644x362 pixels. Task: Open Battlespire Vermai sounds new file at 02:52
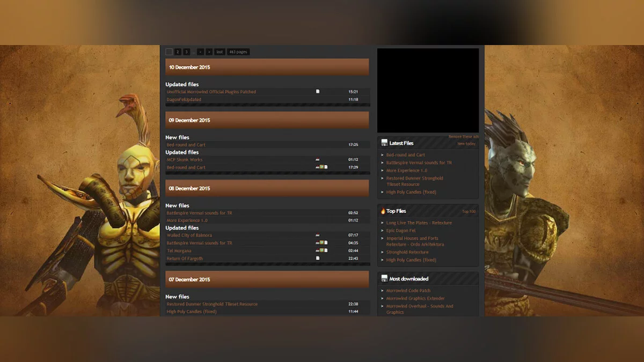(199, 213)
